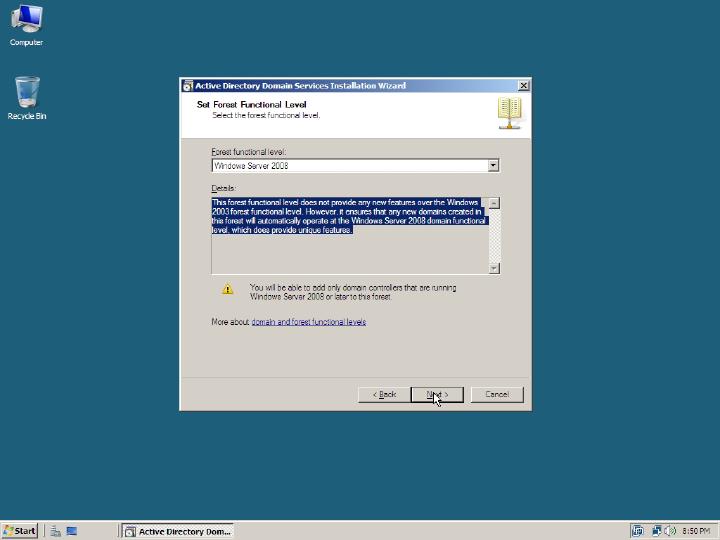The height and width of the screenshot is (540, 720).
Task: Open domain and forest functional levels link
Action: pos(309,322)
